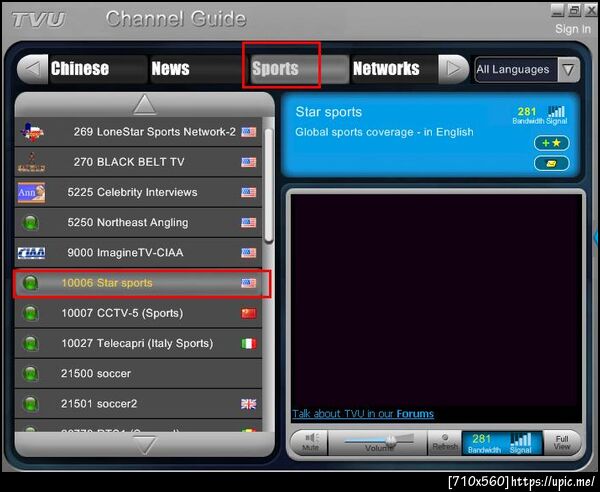Move channel list up with up arrow
This screenshot has height=492, width=600.
point(144,105)
